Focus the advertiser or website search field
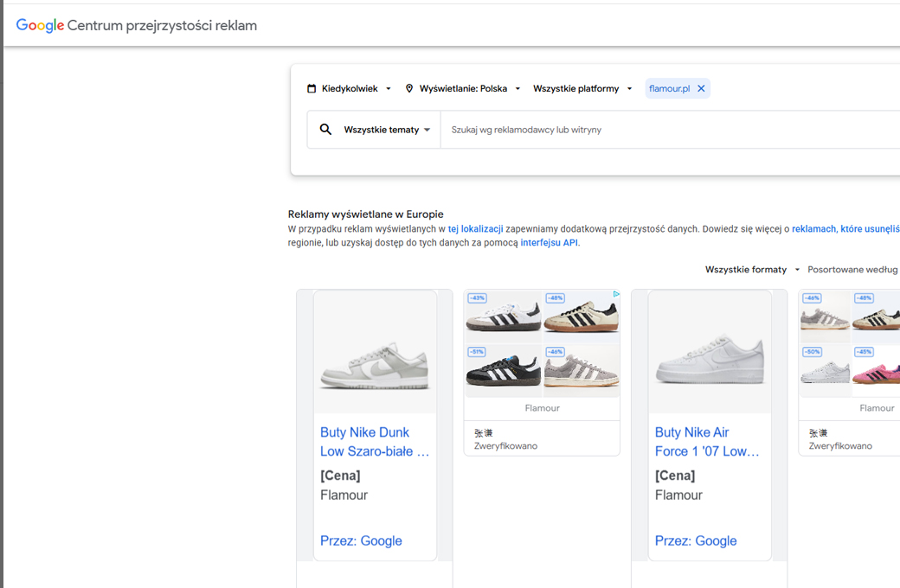This screenshot has height=588, width=900. click(x=670, y=130)
